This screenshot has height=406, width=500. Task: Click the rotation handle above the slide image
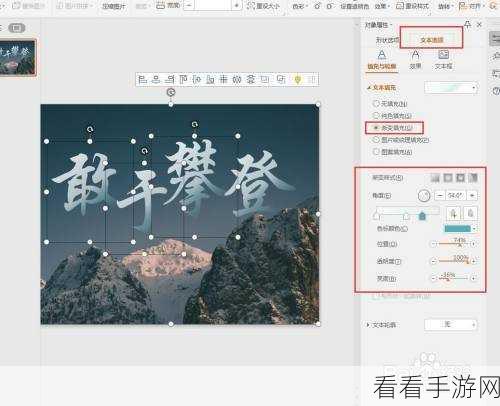pos(171,92)
